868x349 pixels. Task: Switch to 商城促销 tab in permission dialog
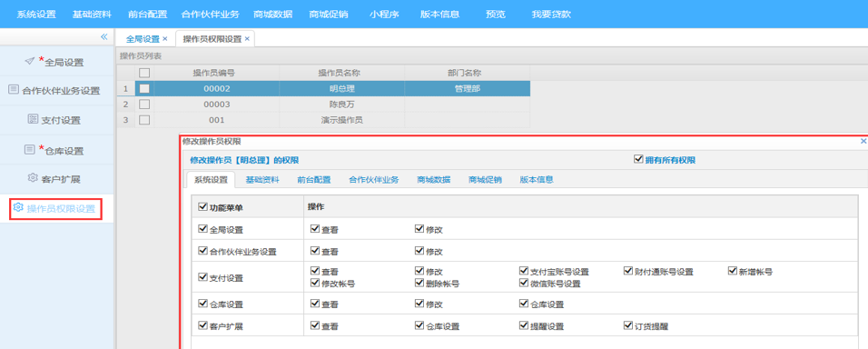pyautogui.click(x=485, y=179)
